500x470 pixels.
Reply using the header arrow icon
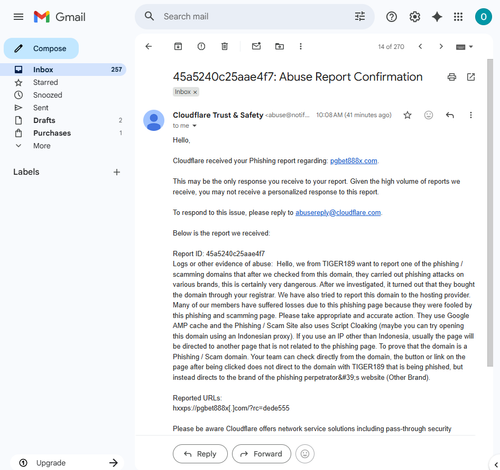(x=450, y=115)
